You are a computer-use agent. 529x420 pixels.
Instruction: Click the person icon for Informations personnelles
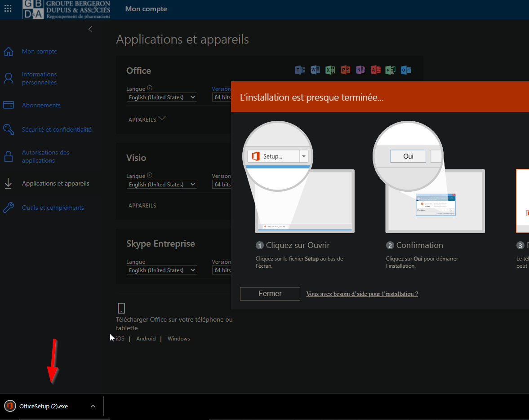pos(9,78)
